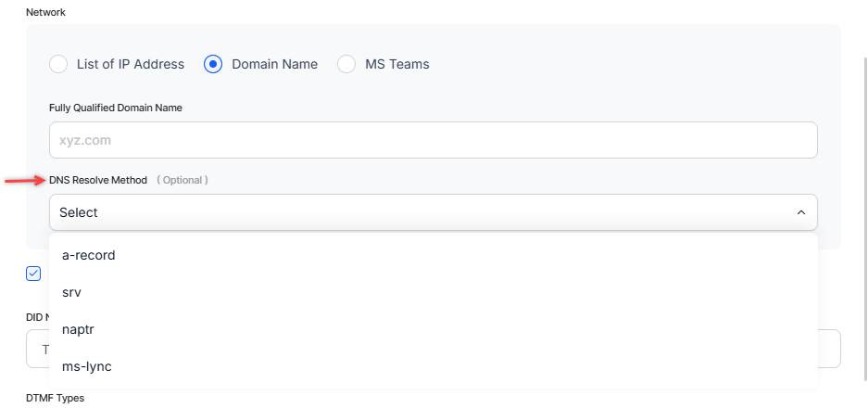This screenshot has height=408, width=868.
Task: Open the DNS Resolve Method Select dropdown
Action: pyautogui.click(x=417, y=212)
